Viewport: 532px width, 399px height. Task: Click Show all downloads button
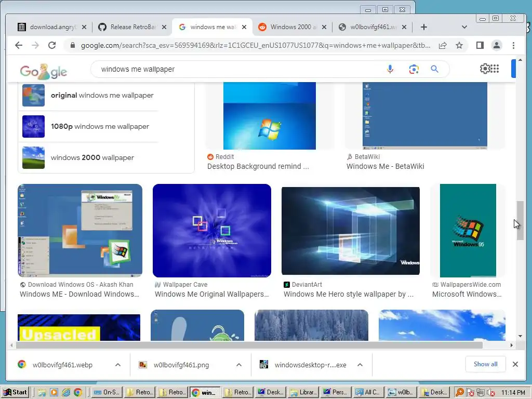(486, 364)
